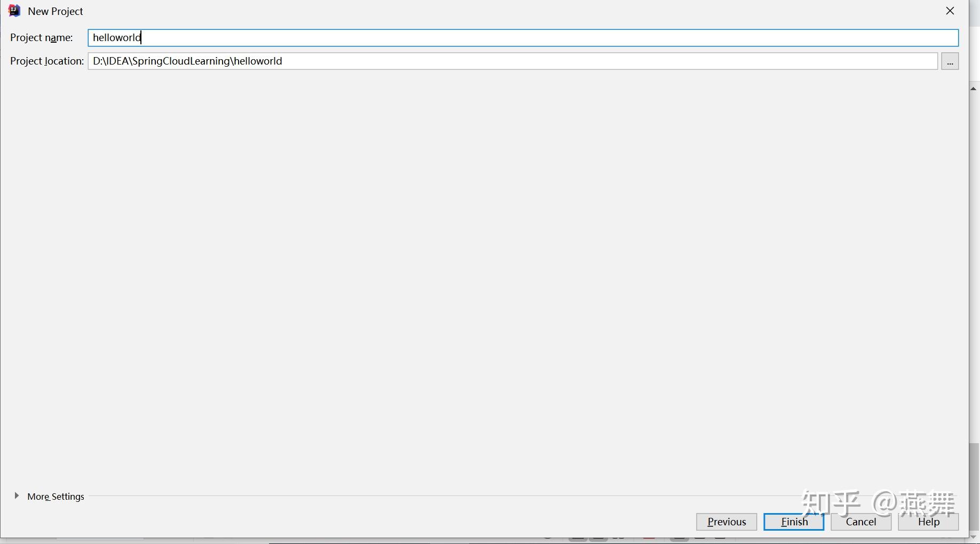980x544 pixels.
Task: Place cursor after "helloworld" in the location path
Action: [283, 61]
